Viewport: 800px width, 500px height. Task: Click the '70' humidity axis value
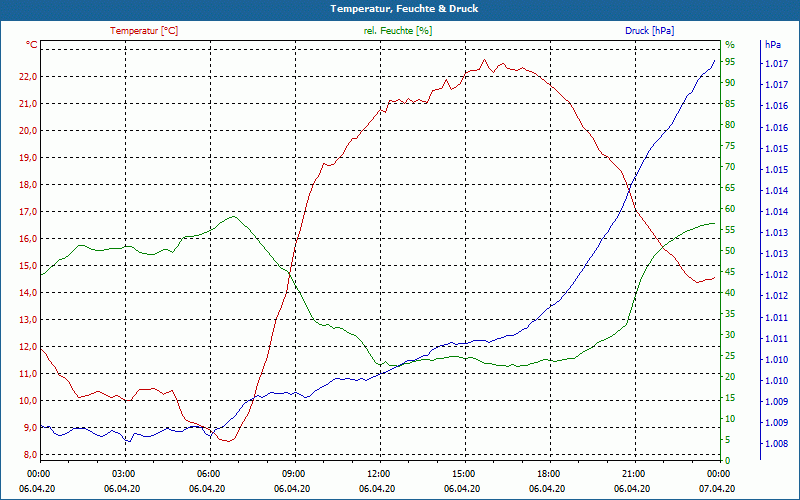(730, 167)
